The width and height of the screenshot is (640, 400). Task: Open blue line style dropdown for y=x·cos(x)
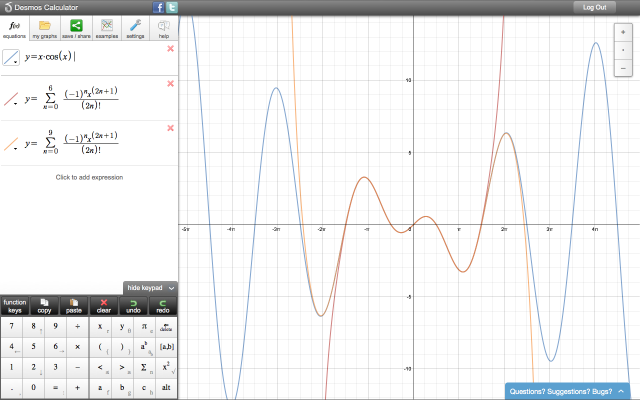tap(12, 58)
